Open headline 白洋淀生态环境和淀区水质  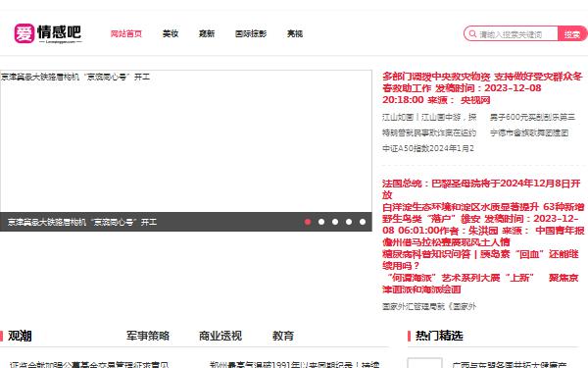click(483, 219)
